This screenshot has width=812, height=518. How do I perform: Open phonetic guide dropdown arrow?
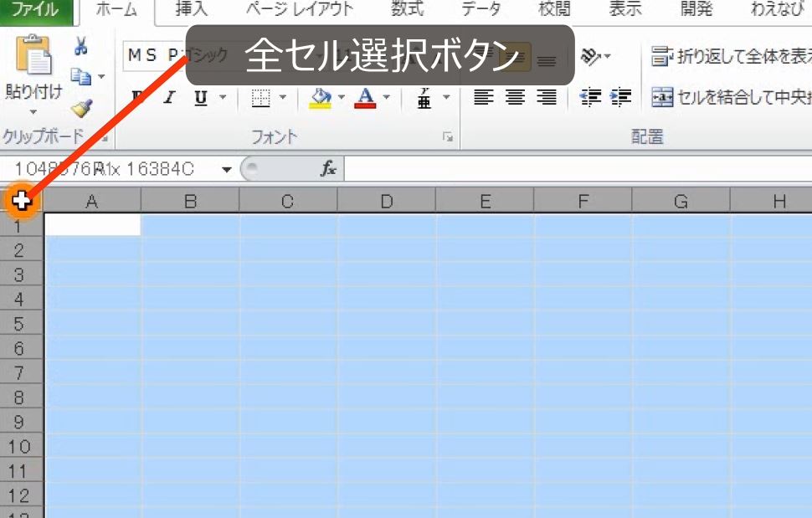(x=446, y=97)
